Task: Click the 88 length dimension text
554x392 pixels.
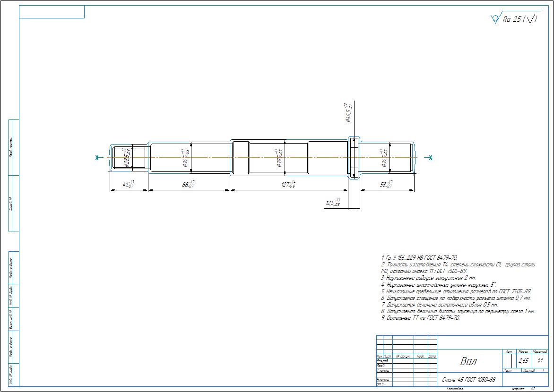Action: tap(188, 185)
